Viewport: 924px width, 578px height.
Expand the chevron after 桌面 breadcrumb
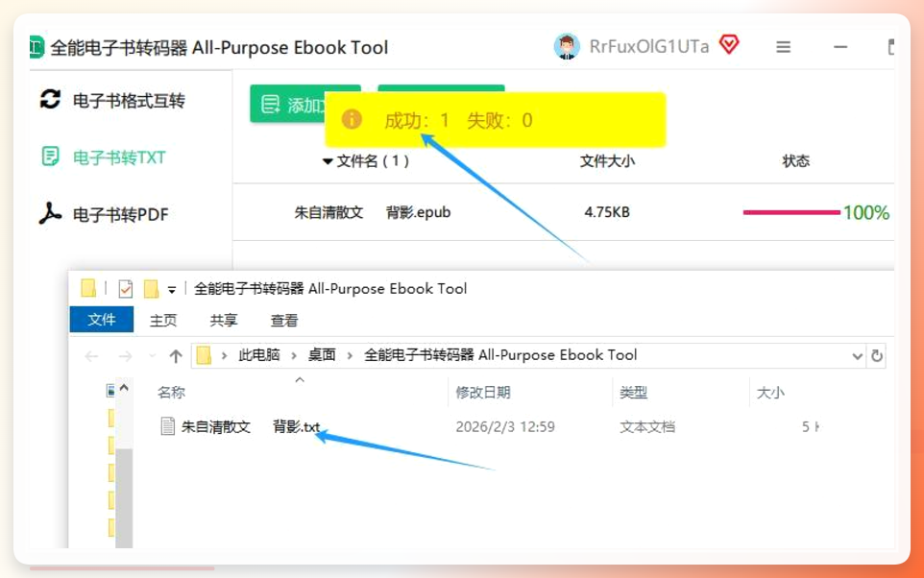tap(350, 355)
